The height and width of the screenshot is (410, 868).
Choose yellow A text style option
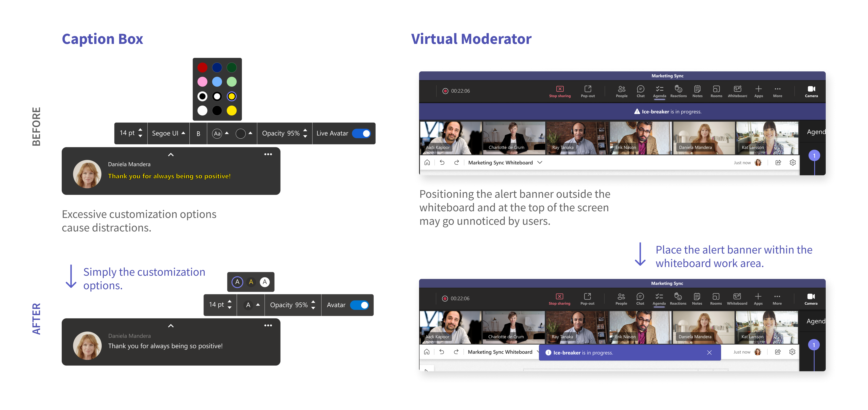(251, 282)
